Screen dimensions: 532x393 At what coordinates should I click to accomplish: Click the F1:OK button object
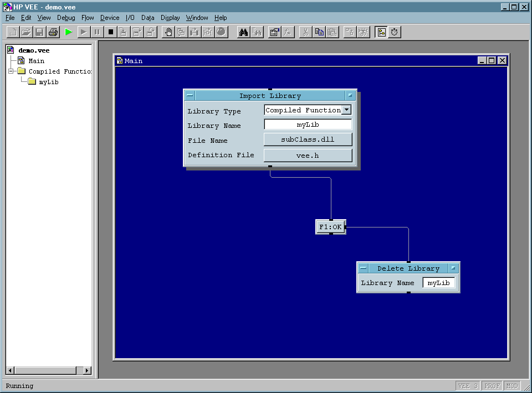coord(330,227)
